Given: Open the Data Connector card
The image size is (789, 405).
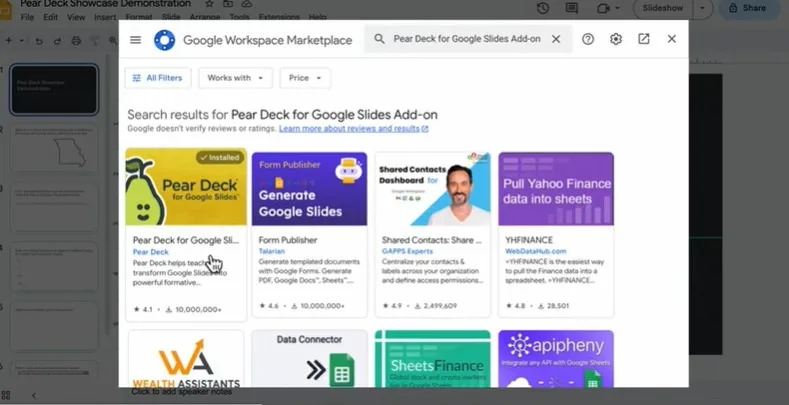Looking at the screenshot, I should pyautogui.click(x=309, y=359).
